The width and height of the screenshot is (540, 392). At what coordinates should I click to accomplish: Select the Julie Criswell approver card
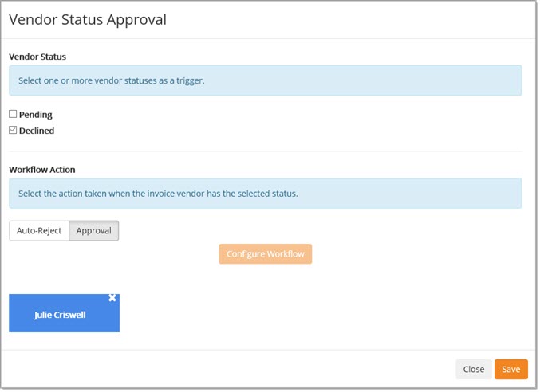(64, 313)
